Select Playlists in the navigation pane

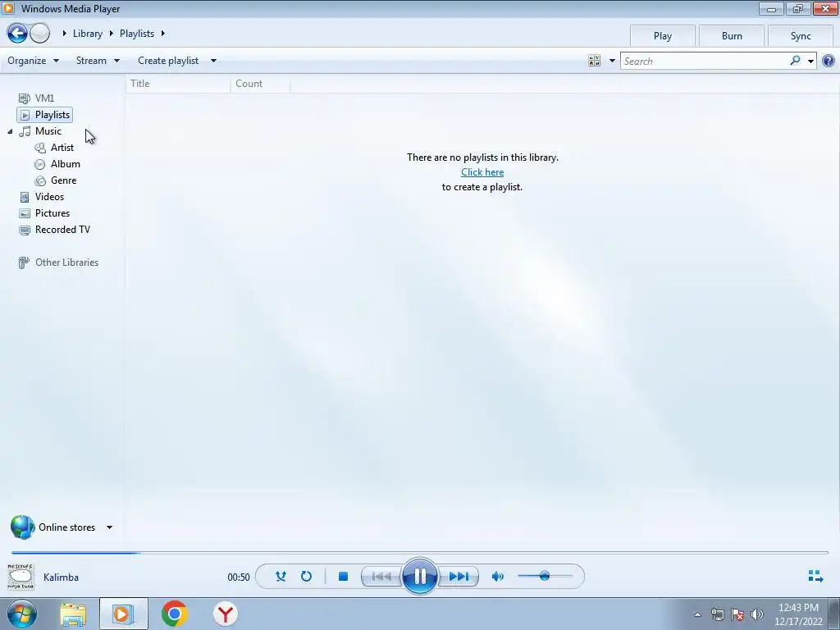point(45,115)
